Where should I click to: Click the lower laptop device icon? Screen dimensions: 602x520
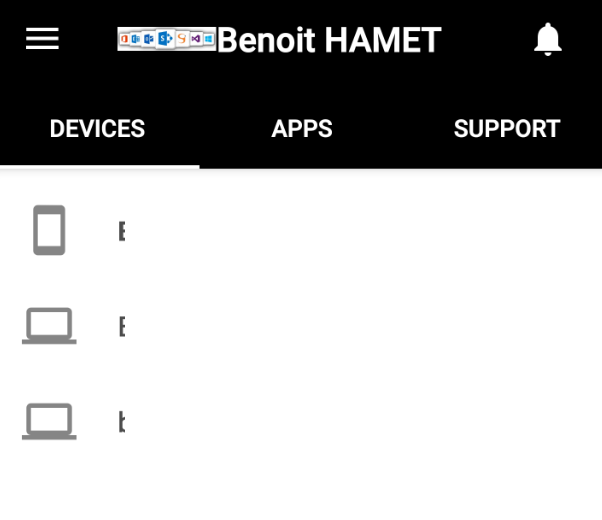point(49,421)
